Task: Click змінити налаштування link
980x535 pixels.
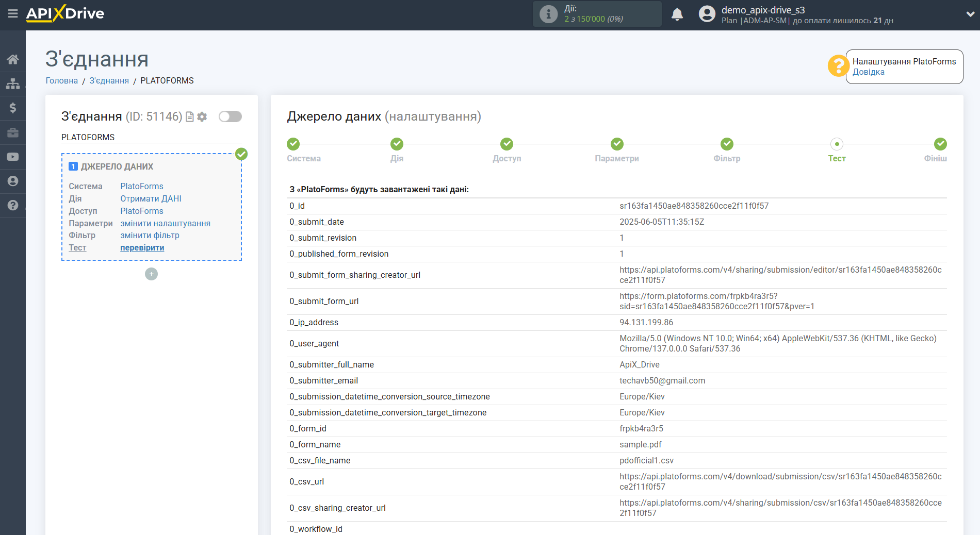Action: click(x=165, y=223)
